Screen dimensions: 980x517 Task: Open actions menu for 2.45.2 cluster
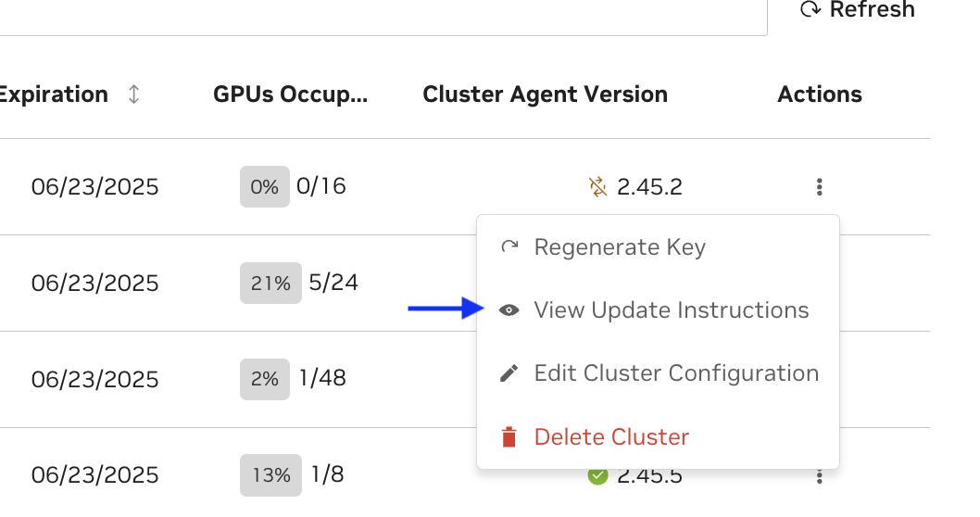pyautogui.click(x=820, y=187)
